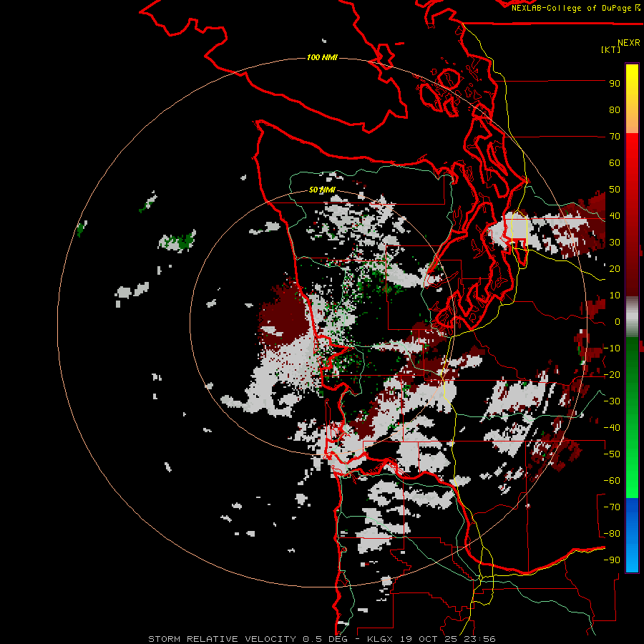Select the positive 30 value on the velocity scale
644x644 pixels.
click(615, 243)
